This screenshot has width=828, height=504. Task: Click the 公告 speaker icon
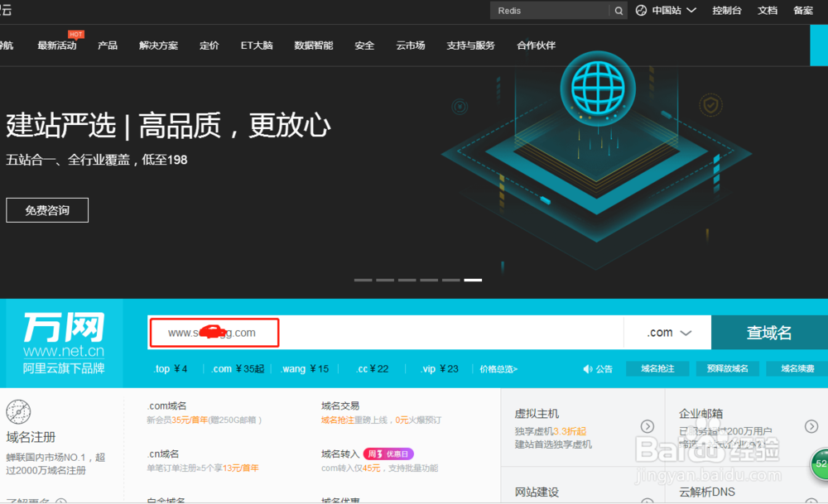[588, 368]
